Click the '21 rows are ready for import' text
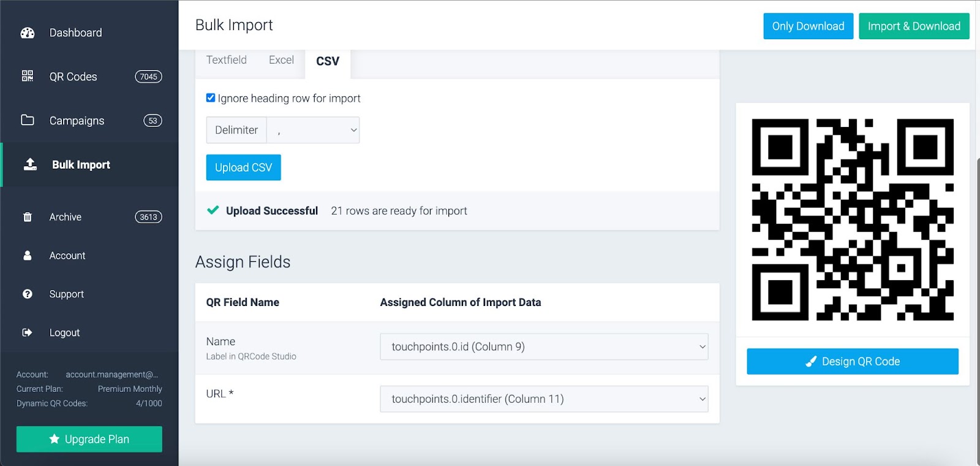This screenshot has width=980, height=466. (x=399, y=211)
